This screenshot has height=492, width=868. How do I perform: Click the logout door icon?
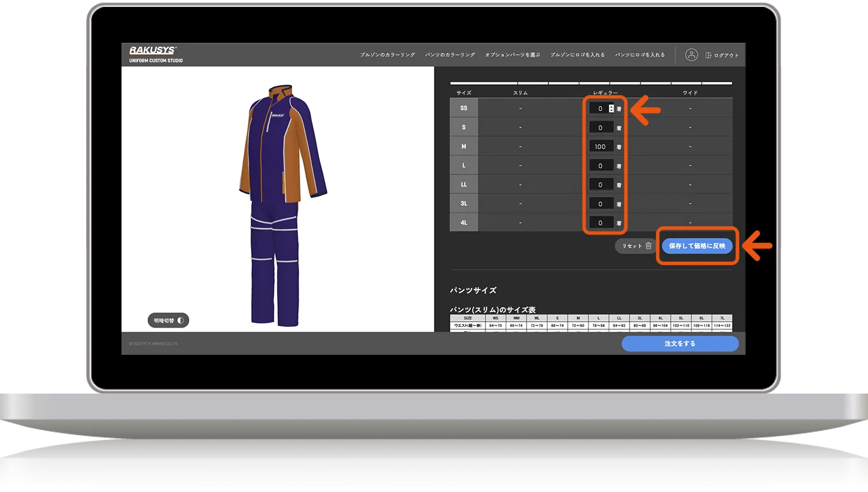708,56
